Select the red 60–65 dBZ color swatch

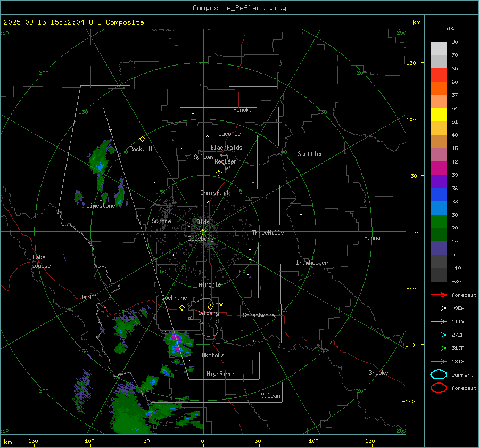coord(439,75)
